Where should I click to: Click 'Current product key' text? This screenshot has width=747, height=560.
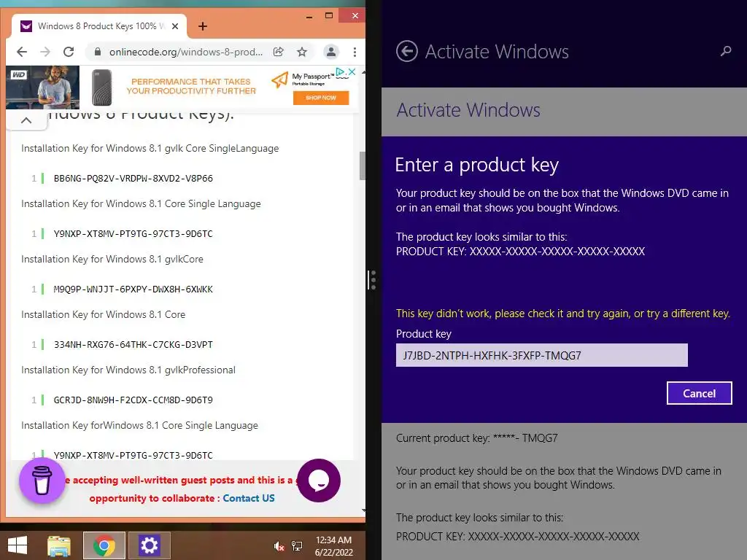click(477, 438)
